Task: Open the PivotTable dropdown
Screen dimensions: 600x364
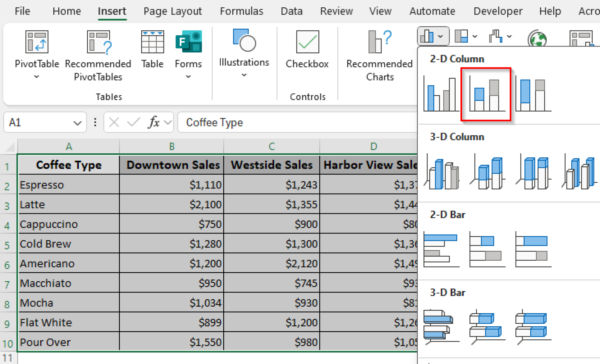Action: [x=37, y=77]
